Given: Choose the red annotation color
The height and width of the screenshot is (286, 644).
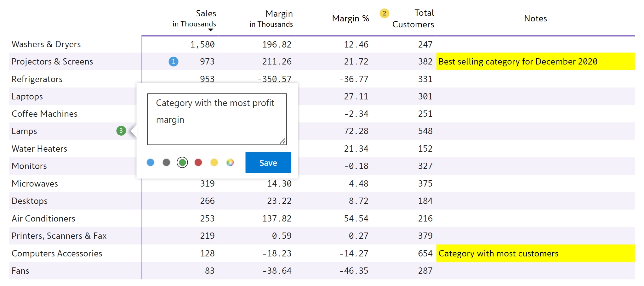Looking at the screenshot, I should pos(198,163).
